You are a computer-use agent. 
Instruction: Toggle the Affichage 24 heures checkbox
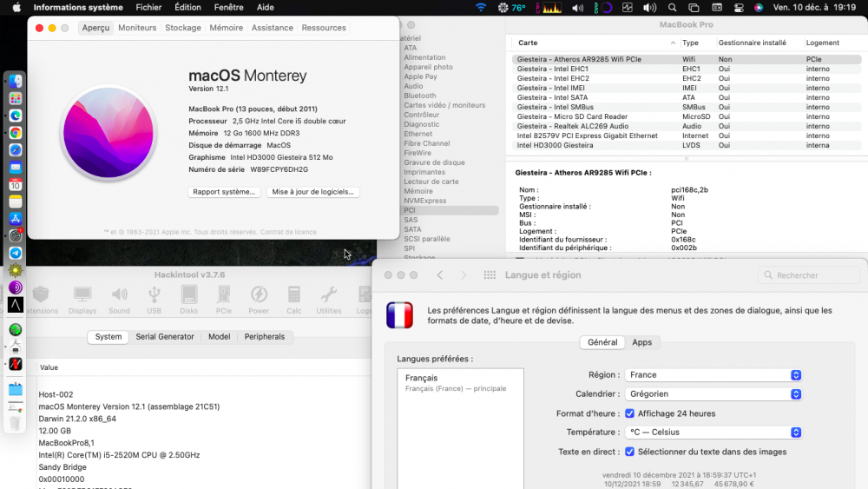point(629,413)
